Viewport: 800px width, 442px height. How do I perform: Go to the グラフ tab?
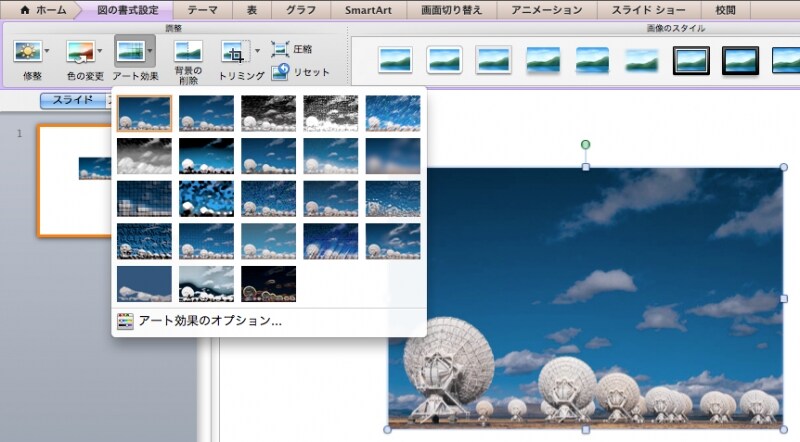(301, 10)
